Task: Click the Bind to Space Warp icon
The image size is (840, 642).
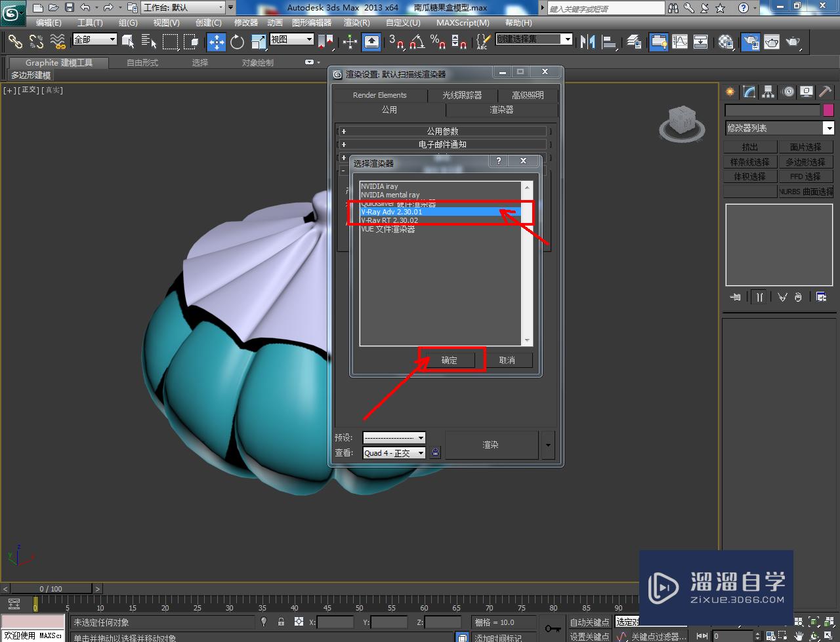Action: 58,42
